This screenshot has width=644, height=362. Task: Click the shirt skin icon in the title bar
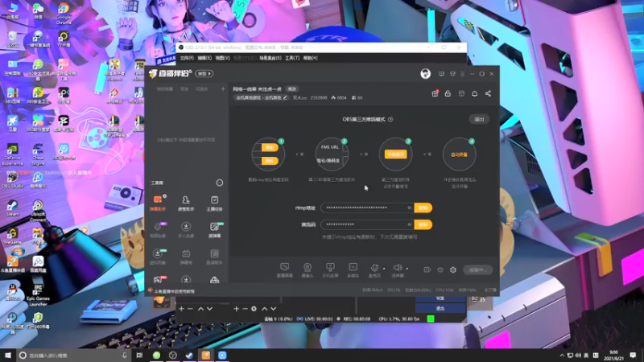tap(452, 74)
